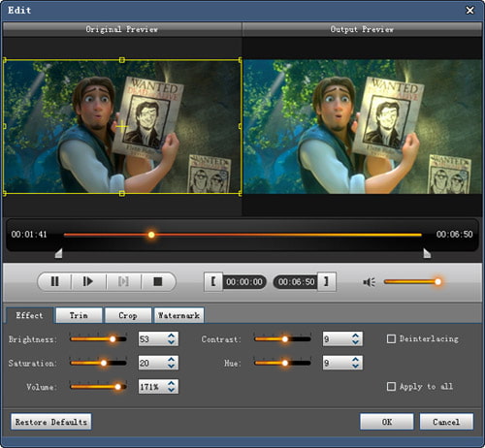The height and width of the screenshot is (448, 485).
Task: Click the Contrast slider
Action: click(282, 339)
